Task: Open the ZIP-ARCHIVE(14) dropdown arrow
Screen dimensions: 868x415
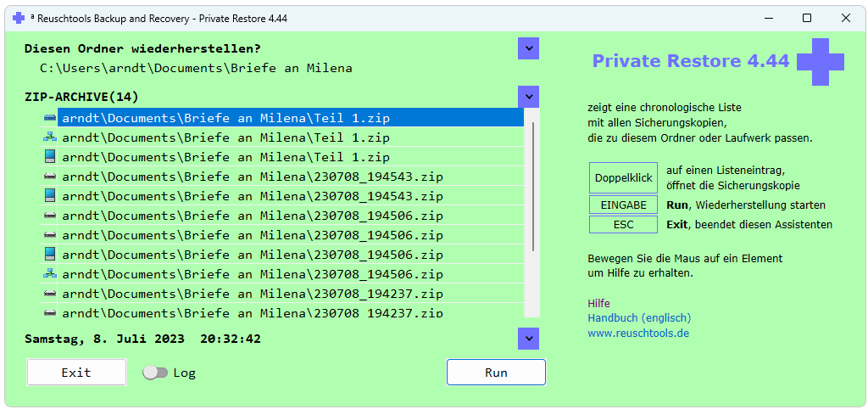Action: [528, 97]
